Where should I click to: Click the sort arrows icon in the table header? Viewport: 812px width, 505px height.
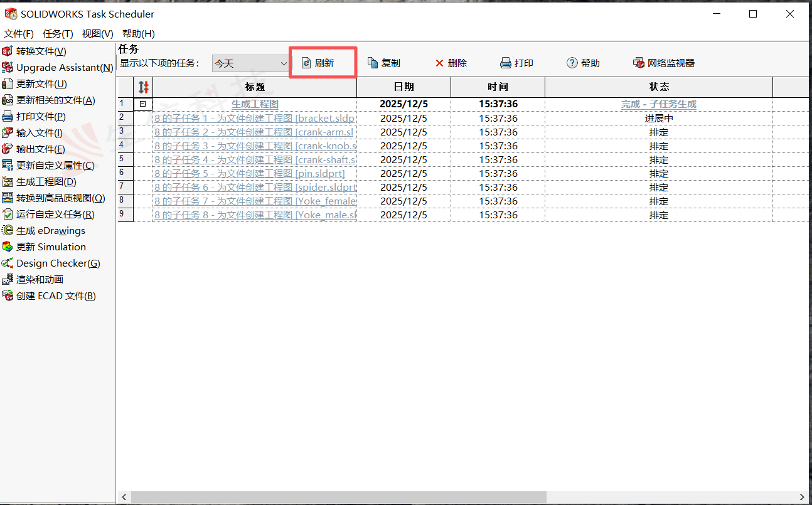(144, 87)
